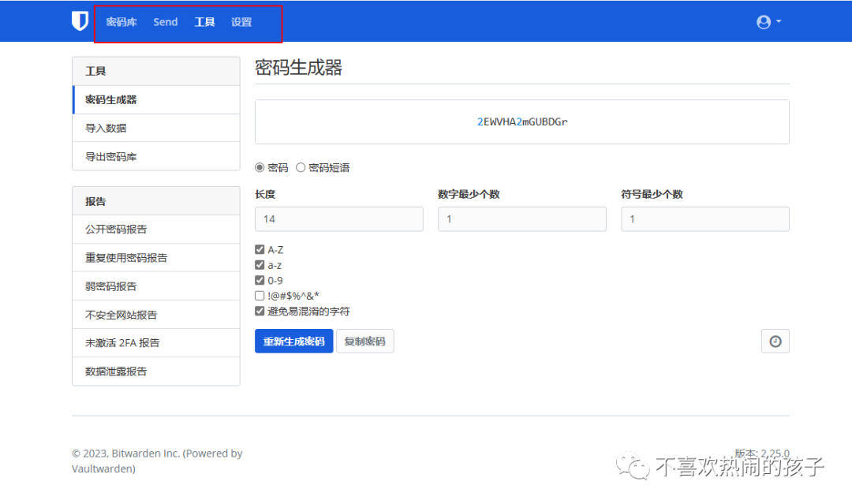
Task: Open the 密码库 navigation item
Action: coord(121,21)
